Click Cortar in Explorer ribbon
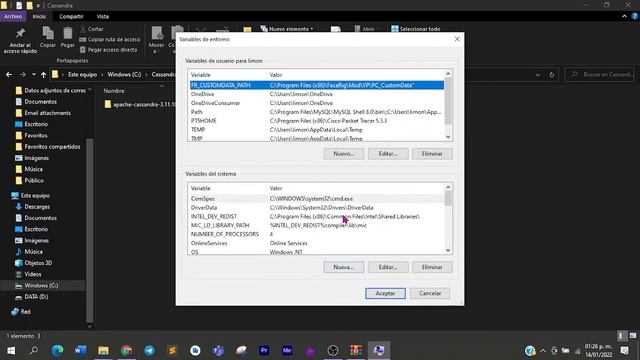The image size is (640, 360). pos(92,29)
